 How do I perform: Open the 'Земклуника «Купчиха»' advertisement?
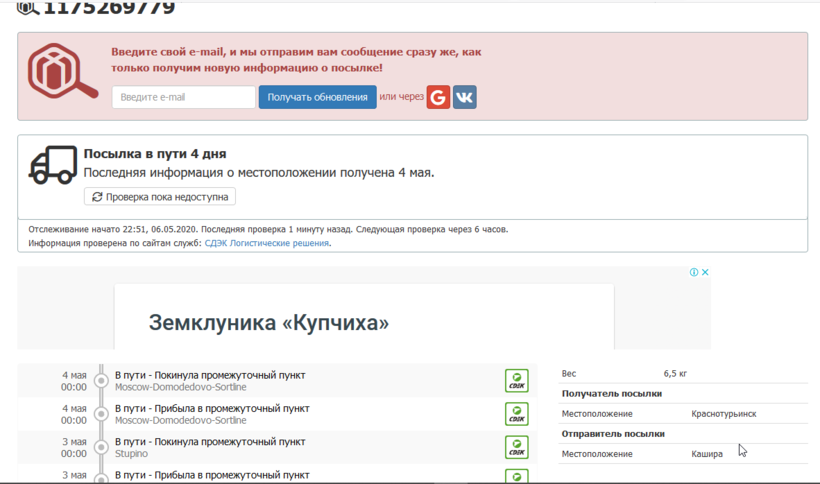[268, 323]
